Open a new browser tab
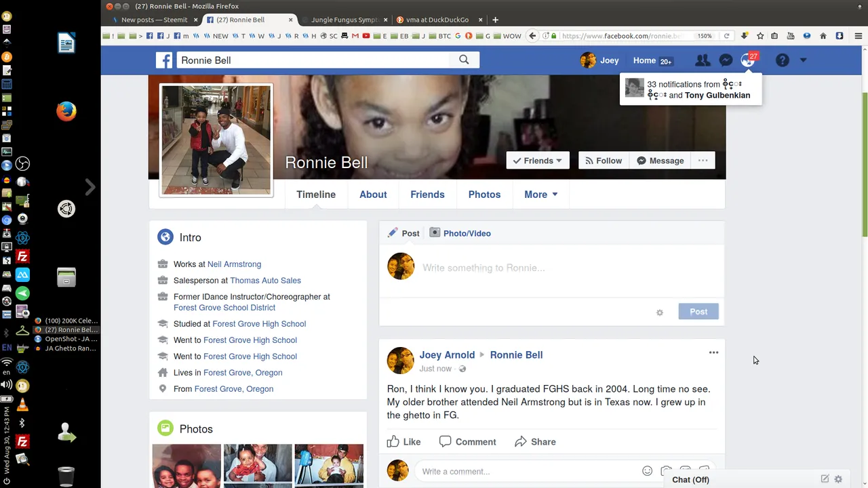The height and width of the screenshot is (488, 868). pyautogui.click(x=495, y=20)
